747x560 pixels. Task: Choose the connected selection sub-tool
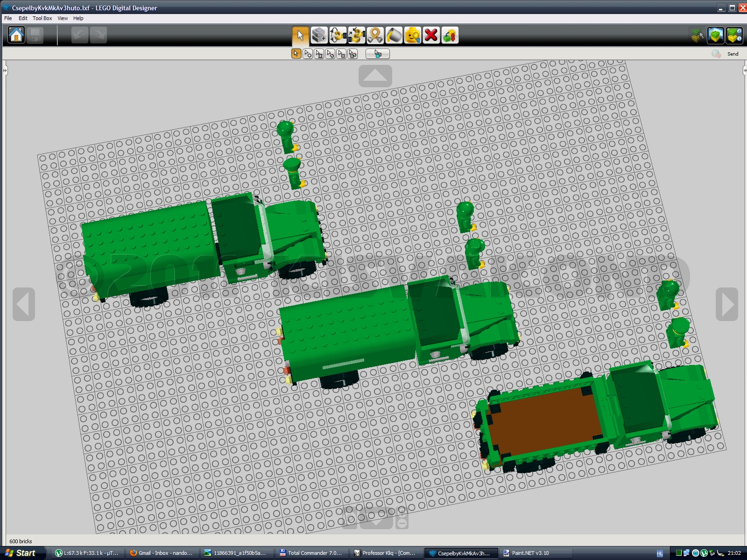click(x=319, y=54)
